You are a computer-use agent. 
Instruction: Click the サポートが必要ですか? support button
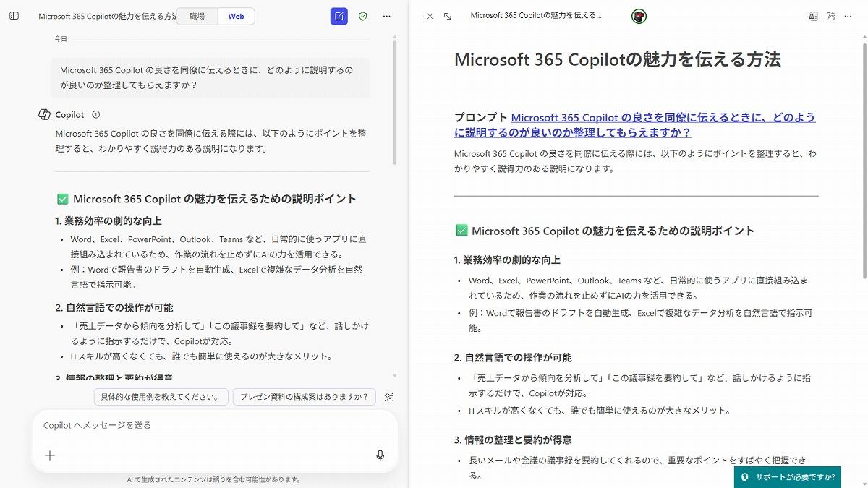[x=787, y=477]
